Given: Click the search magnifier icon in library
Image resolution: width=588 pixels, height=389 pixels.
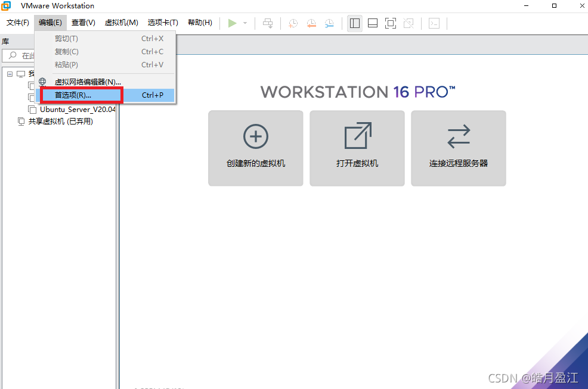Looking at the screenshot, I should [x=13, y=55].
